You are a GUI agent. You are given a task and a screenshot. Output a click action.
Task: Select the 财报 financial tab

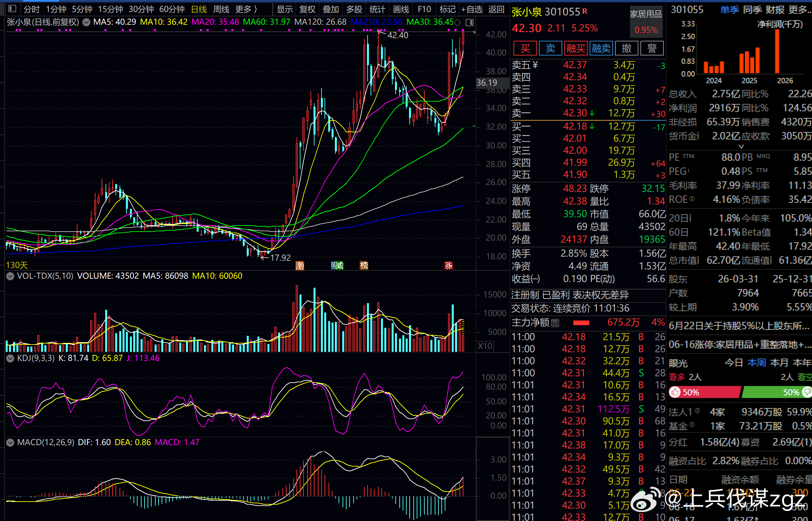point(775,10)
